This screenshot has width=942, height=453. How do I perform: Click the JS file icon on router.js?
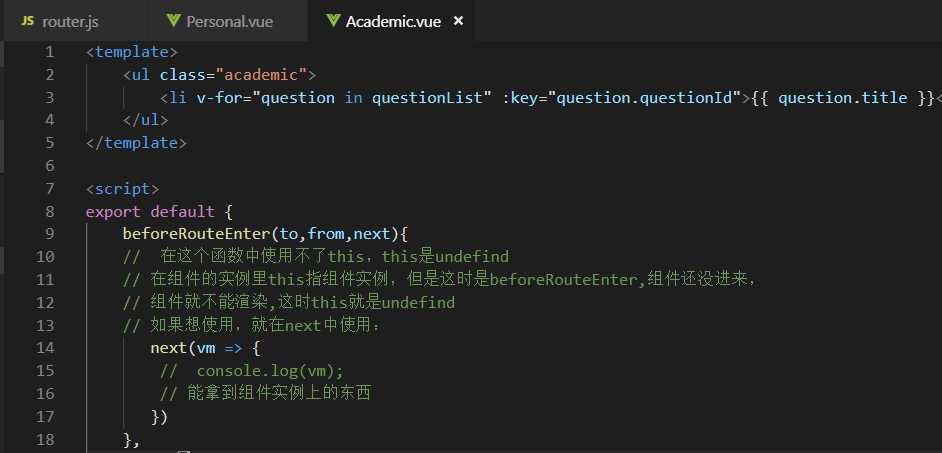click(28, 21)
